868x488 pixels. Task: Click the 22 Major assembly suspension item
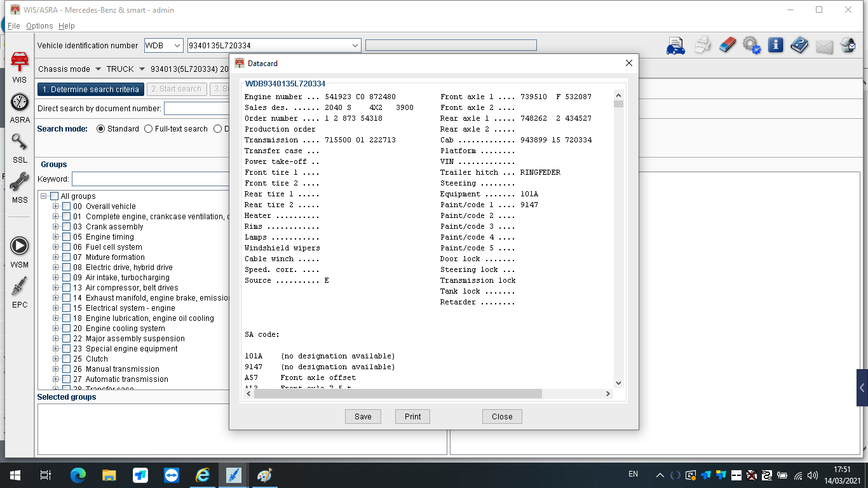click(x=128, y=339)
